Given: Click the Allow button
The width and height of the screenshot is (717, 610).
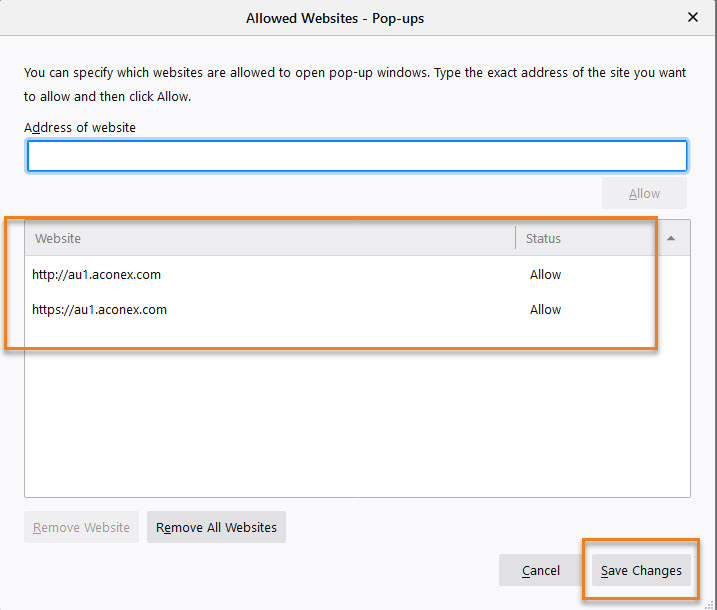Looking at the screenshot, I should [644, 193].
